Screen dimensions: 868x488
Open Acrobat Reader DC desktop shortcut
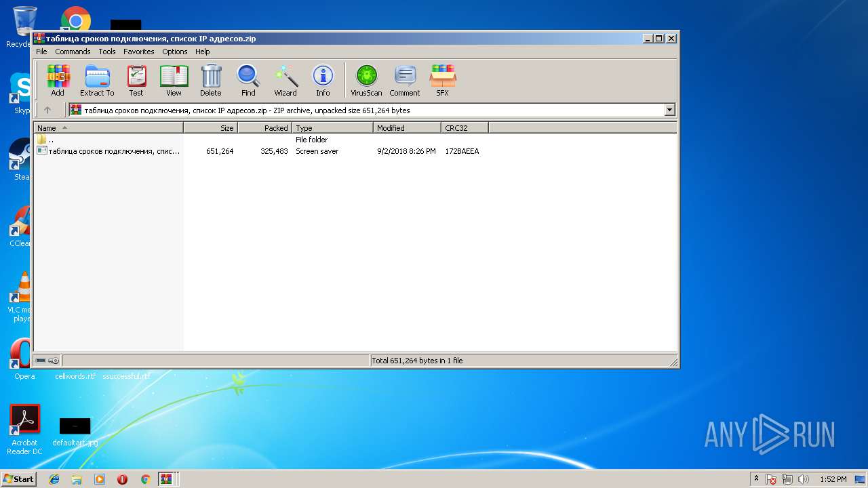click(x=24, y=430)
